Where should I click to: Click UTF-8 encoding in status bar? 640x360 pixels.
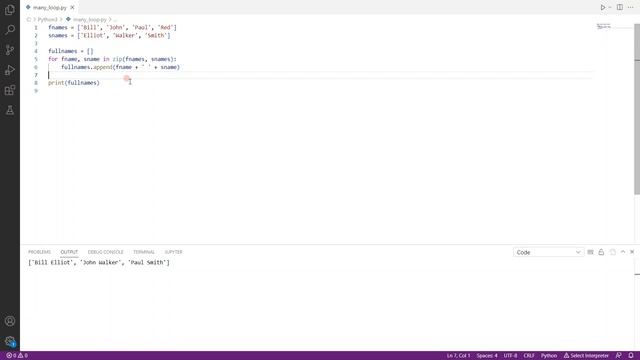click(x=510, y=356)
